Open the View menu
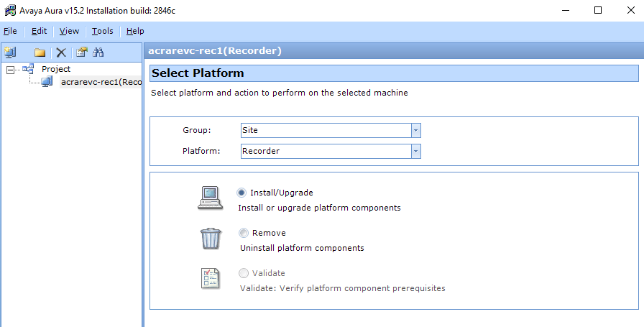The image size is (644, 327). click(x=69, y=31)
